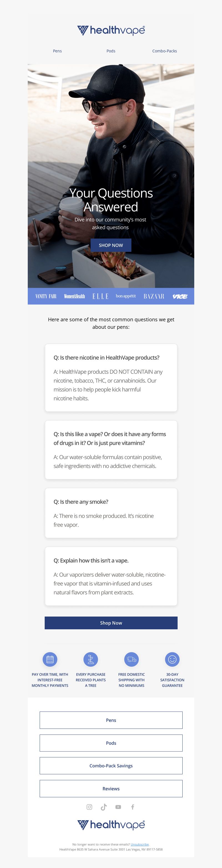Open the Reviews footer button
The height and width of the screenshot is (868, 222).
[x=111, y=788]
